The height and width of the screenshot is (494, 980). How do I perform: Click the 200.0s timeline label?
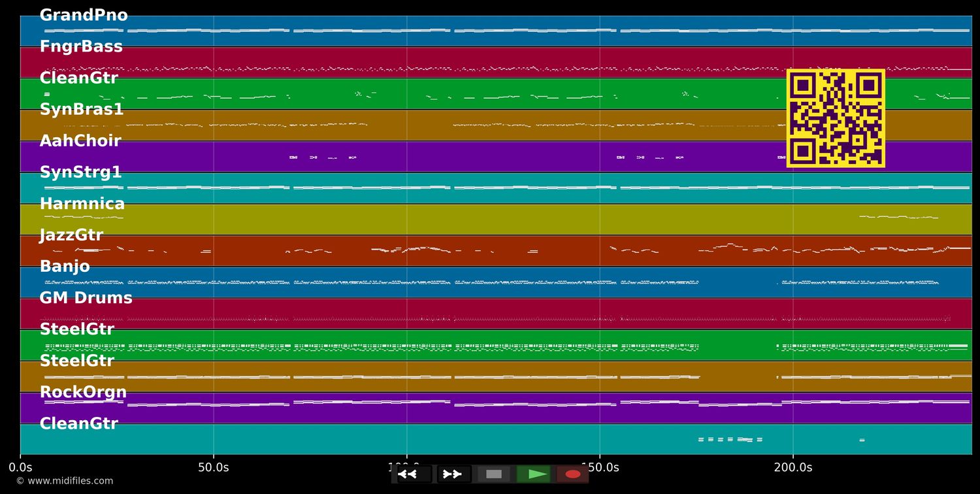792,467
